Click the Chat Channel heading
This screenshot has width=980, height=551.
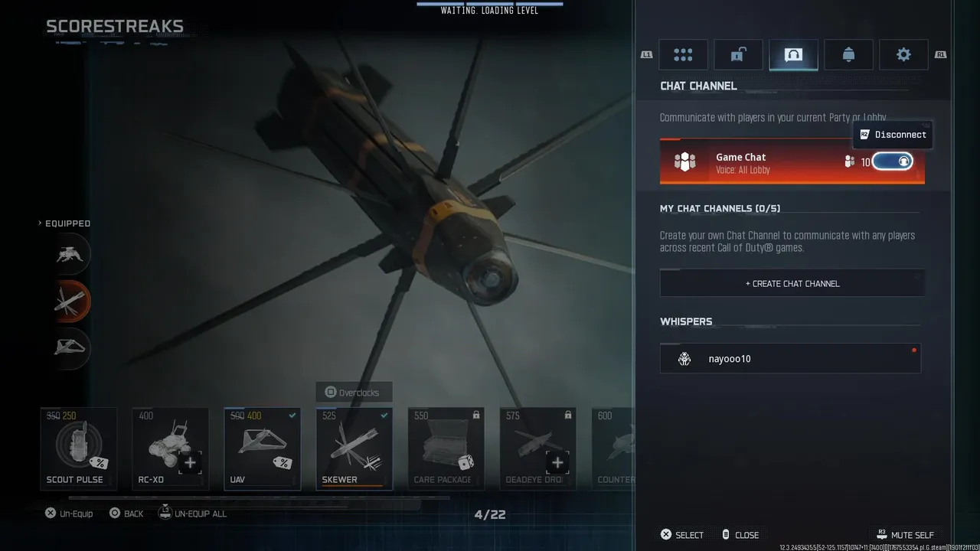[698, 86]
